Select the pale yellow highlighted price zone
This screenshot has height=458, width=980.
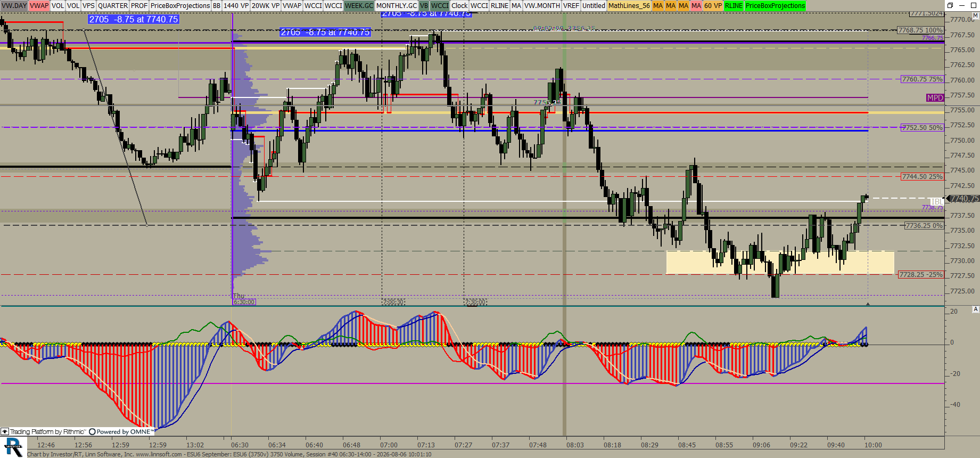[x=780, y=262]
